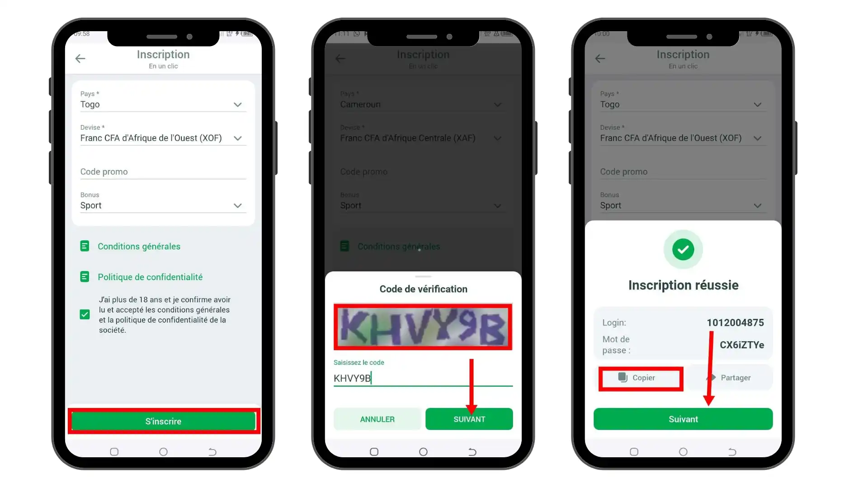Click Conditions générales link
Screen dimensions: 868x488
[139, 246]
